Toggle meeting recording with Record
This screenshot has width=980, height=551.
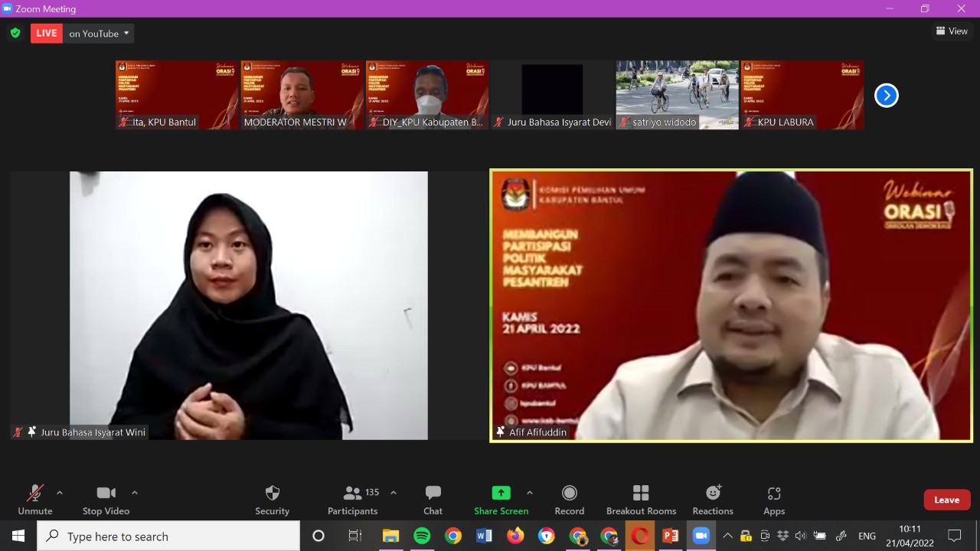tap(569, 500)
